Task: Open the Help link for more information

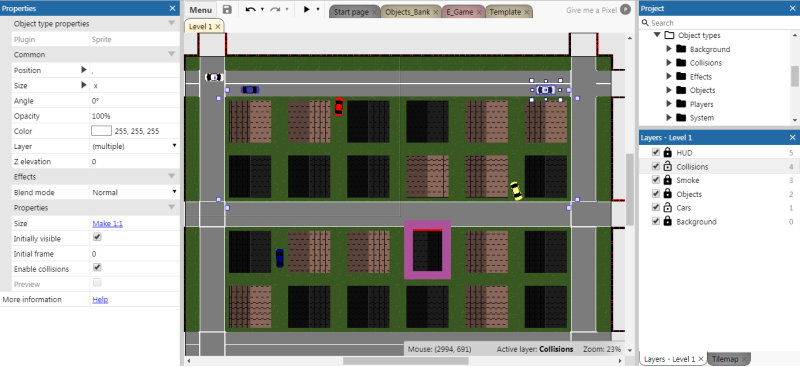Action: point(100,300)
